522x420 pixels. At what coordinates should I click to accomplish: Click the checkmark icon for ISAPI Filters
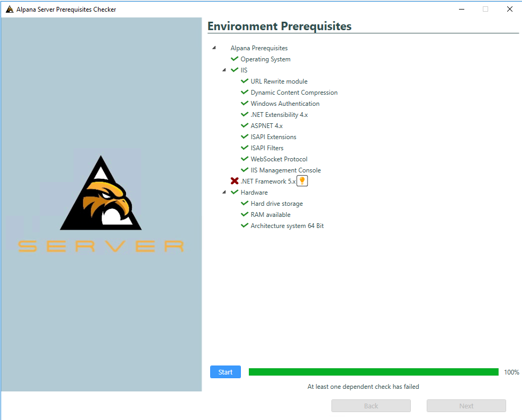[x=245, y=148]
